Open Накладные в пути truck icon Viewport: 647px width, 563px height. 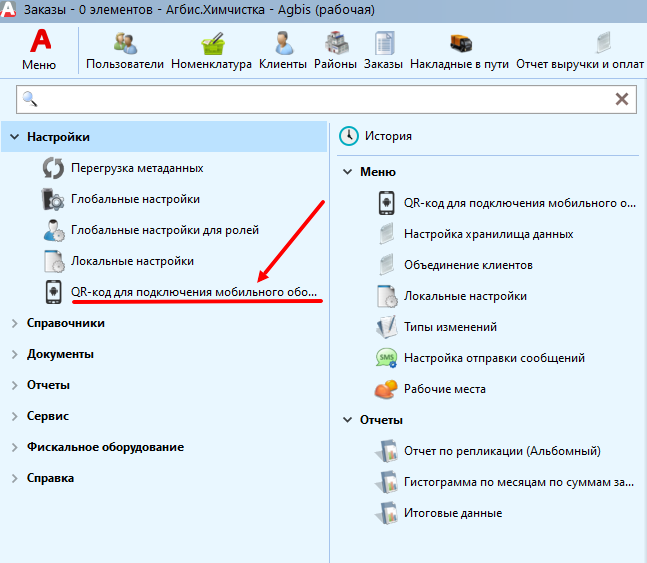[x=460, y=43]
